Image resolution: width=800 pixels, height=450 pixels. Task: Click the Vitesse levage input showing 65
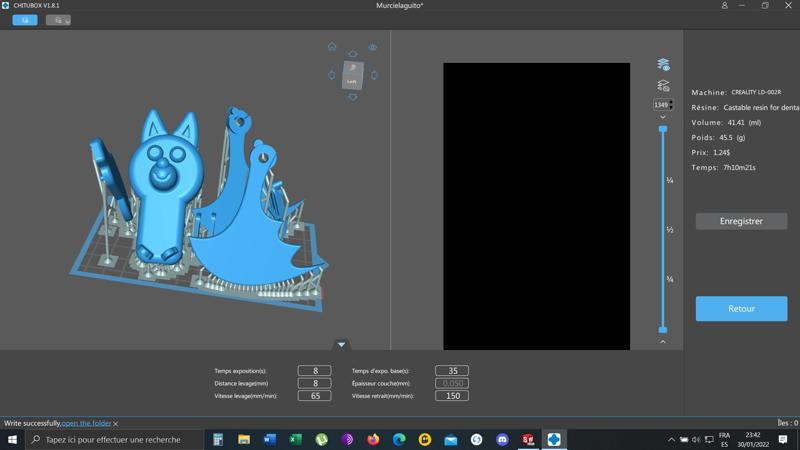(314, 396)
